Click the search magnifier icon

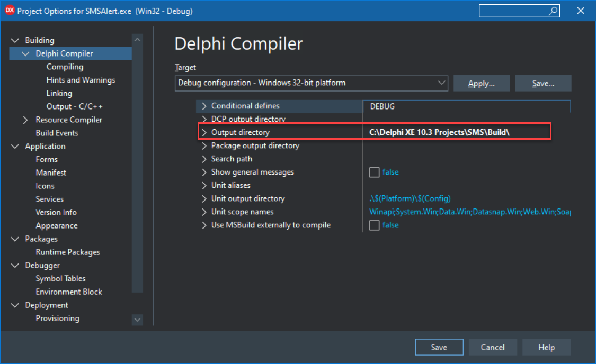coord(553,11)
